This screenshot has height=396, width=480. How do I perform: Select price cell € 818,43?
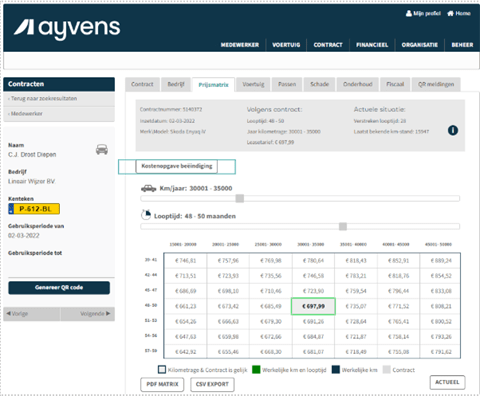coord(356,261)
